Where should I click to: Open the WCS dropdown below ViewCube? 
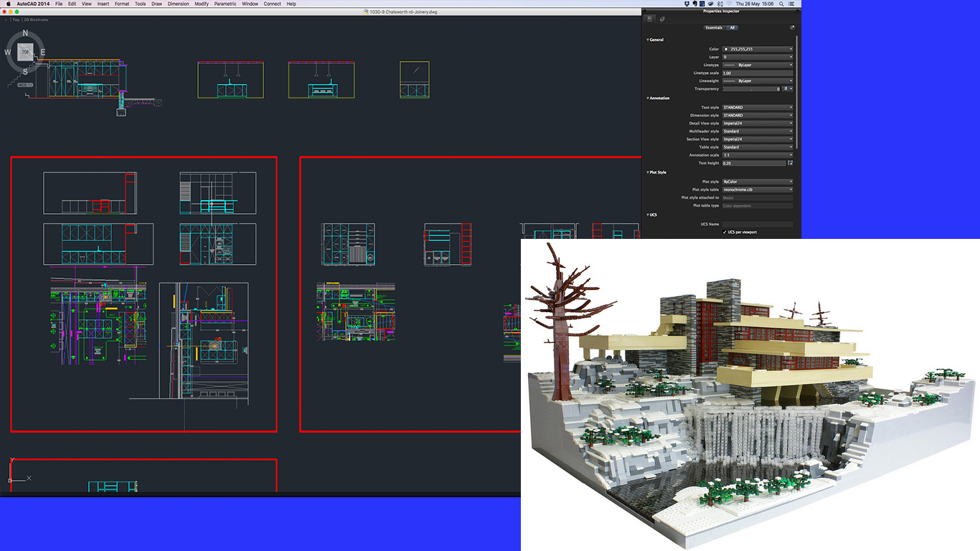click(25, 85)
